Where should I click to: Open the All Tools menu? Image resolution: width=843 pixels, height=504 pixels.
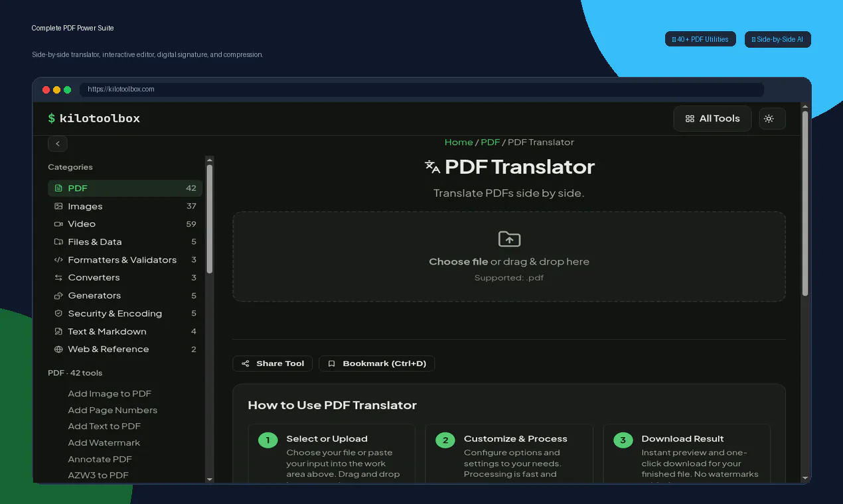coord(712,119)
